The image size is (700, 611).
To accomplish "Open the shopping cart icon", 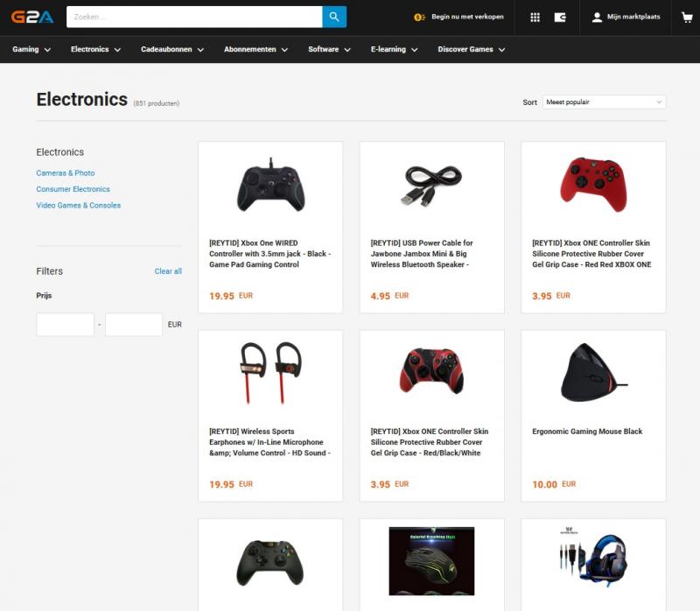I will coord(687,17).
